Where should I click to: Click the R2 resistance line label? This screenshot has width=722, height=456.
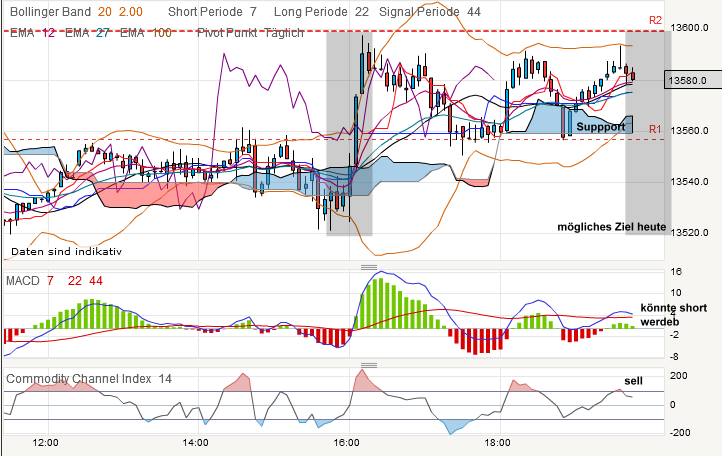pos(655,20)
